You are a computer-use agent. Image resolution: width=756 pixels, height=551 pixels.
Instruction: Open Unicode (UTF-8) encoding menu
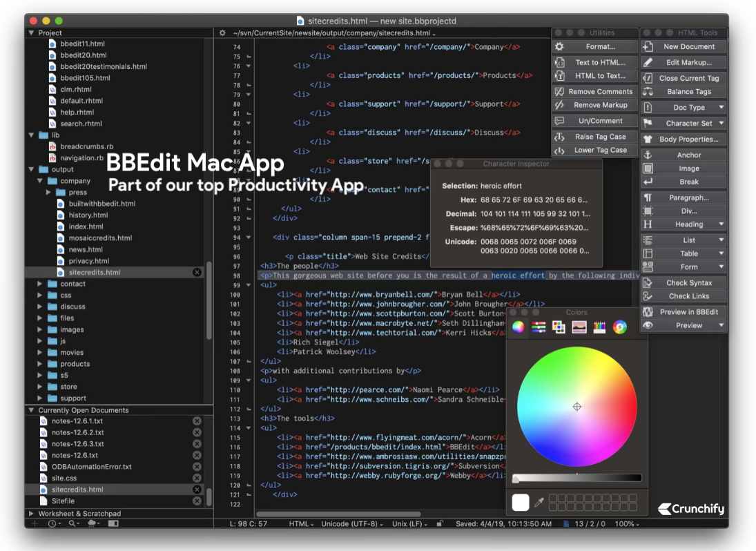pyautogui.click(x=352, y=523)
